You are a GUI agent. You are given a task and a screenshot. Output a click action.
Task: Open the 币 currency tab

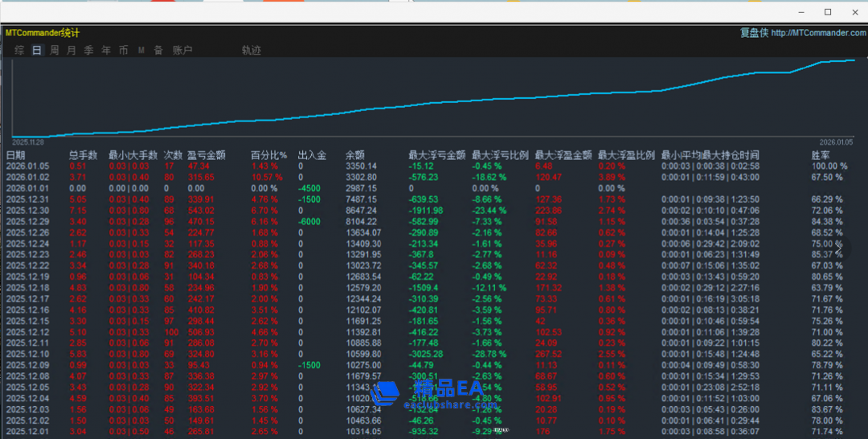(123, 50)
